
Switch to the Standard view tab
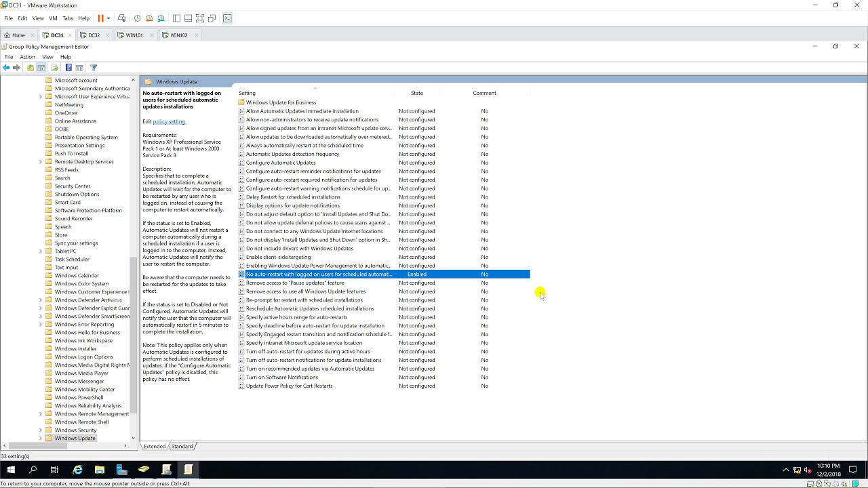tap(182, 446)
